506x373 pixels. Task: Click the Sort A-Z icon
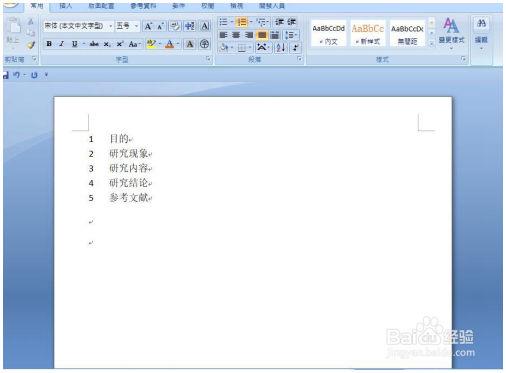pyautogui.click(x=281, y=48)
